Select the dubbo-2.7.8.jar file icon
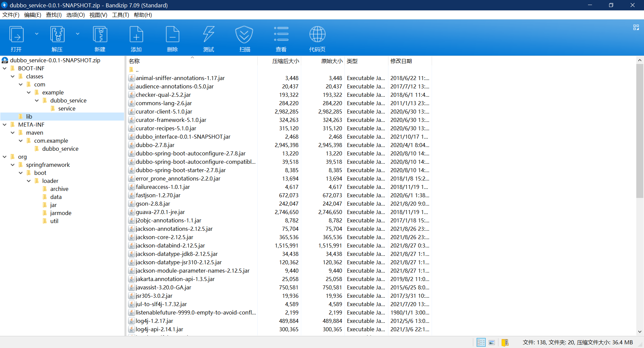The image size is (644, 348). (x=132, y=145)
